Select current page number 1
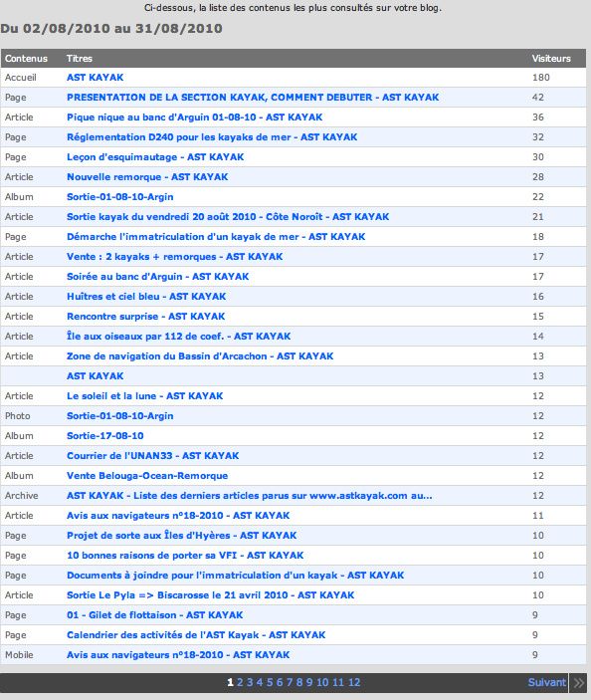Screen dimensions: 591x700 230,683
